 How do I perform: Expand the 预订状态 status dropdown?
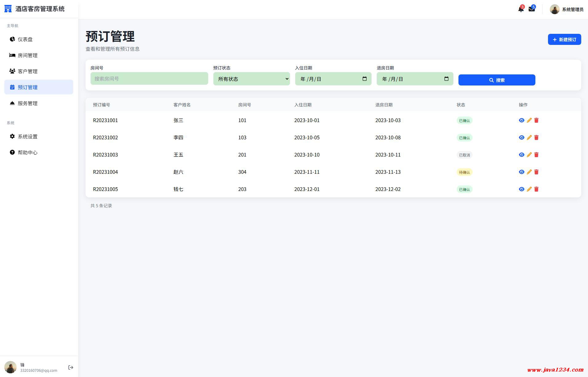[x=251, y=79]
